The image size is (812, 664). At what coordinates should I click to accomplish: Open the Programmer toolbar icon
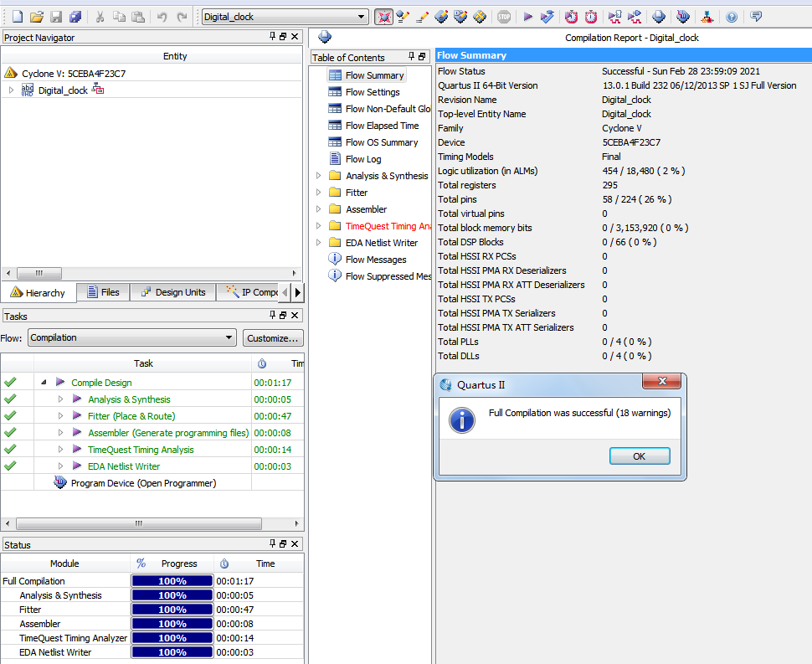tap(683, 17)
